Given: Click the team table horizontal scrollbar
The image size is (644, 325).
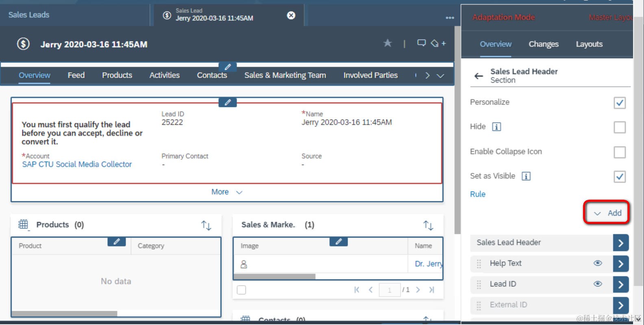Looking at the screenshot, I should [x=275, y=277].
